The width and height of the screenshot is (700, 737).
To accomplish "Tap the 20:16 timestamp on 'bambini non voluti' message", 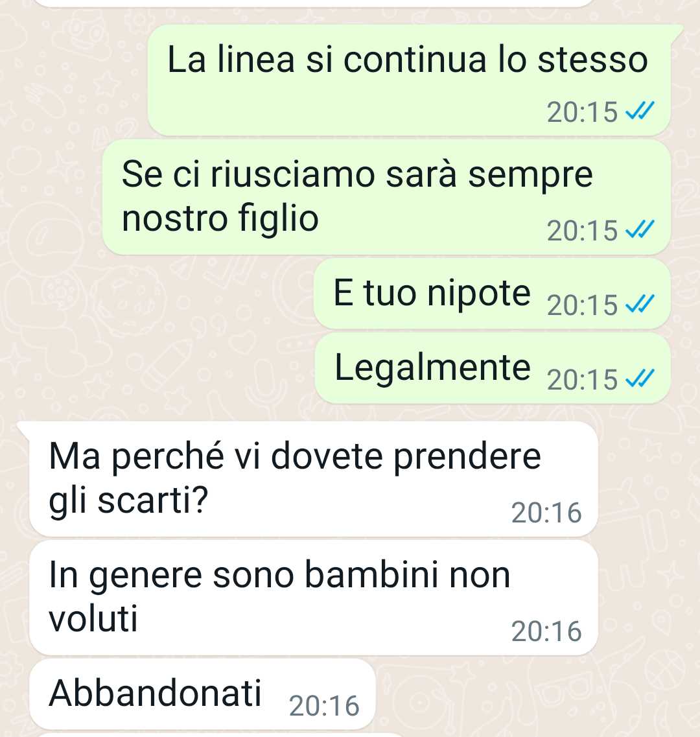I will 547,631.
